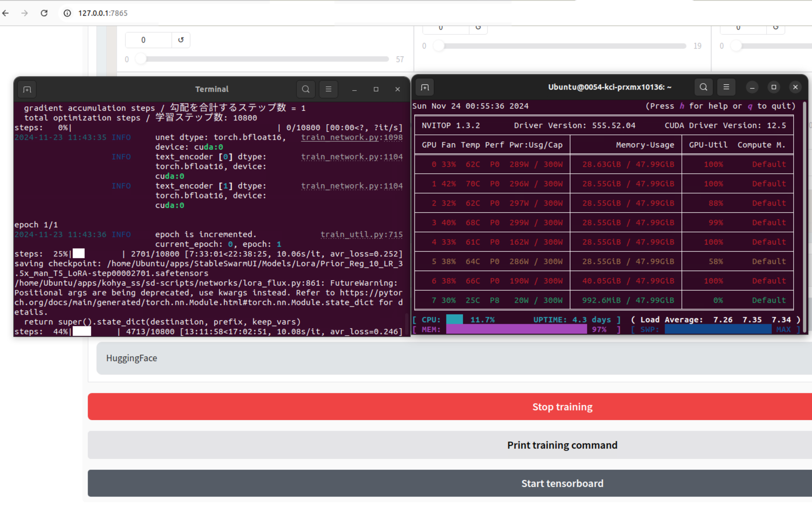
Task: Click the browser back arrow
Action: (6, 13)
